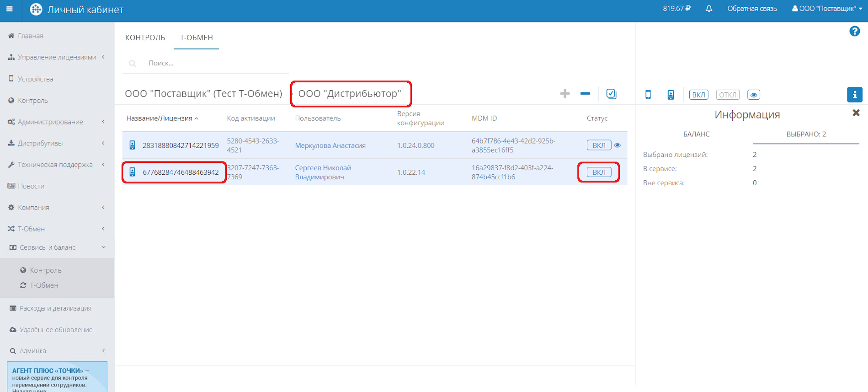Image resolution: width=868 pixels, height=392 pixels.
Task: Expand Управление лицензиями in the sidebar
Action: [x=57, y=57]
